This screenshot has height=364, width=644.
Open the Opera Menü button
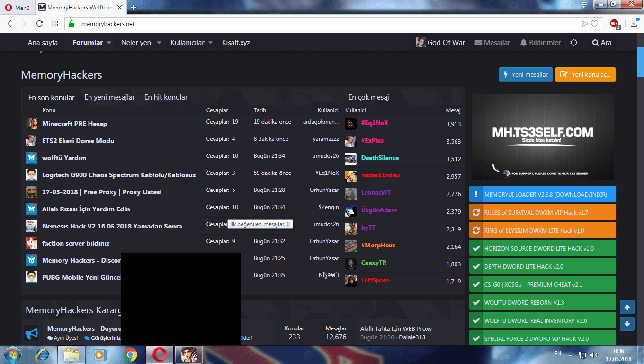[x=18, y=8]
